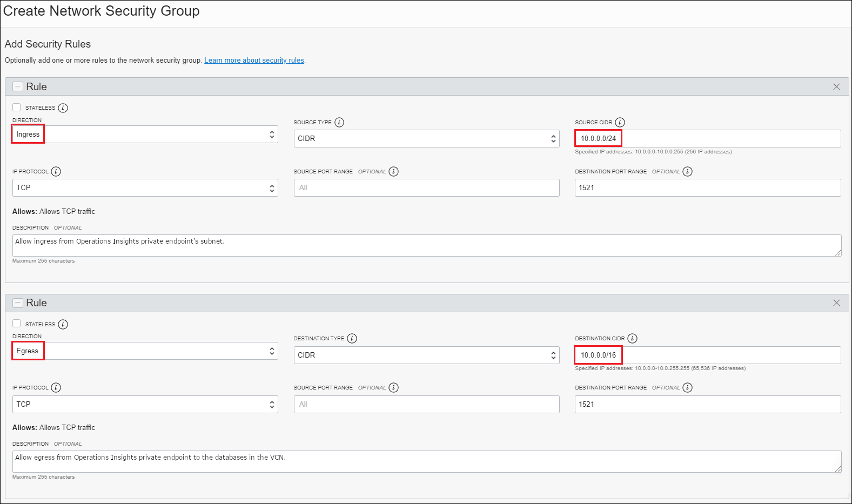This screenshot has width=852, height=504.
Task: Remove the first rule with X button
Action: click(836, 87)
